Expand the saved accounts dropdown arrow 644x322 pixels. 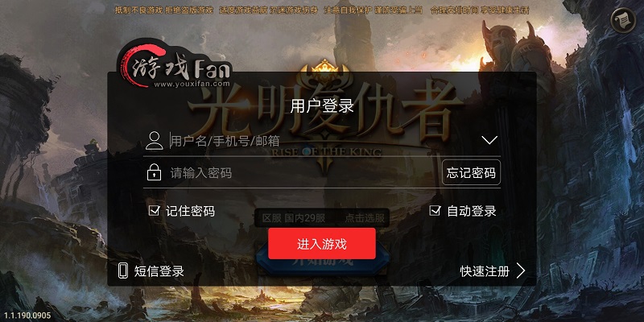point(489,140)
